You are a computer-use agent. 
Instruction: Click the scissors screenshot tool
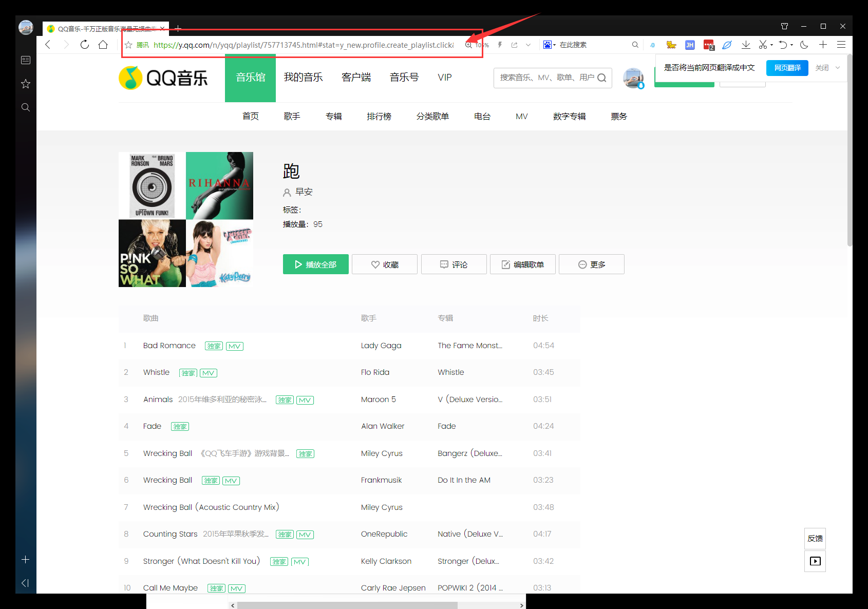tap(763, 45)
